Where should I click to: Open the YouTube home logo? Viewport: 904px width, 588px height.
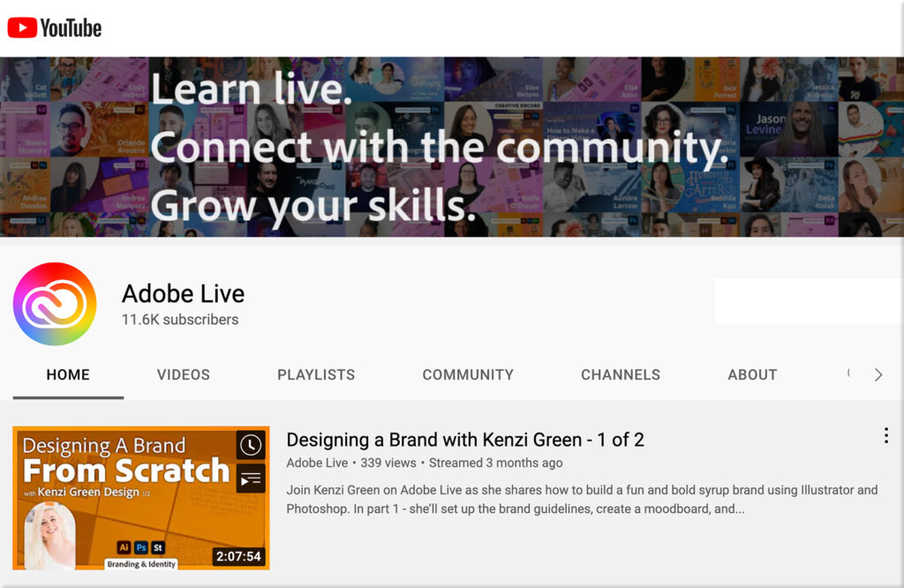point(54,27)
